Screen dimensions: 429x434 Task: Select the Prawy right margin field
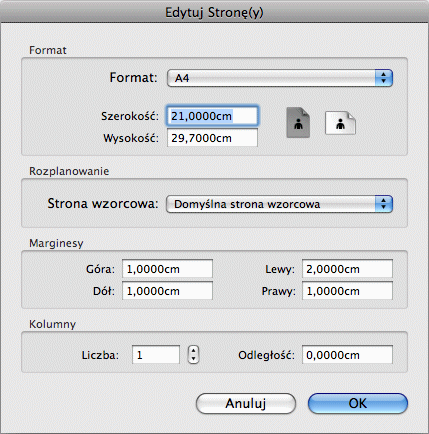(347, 291)
